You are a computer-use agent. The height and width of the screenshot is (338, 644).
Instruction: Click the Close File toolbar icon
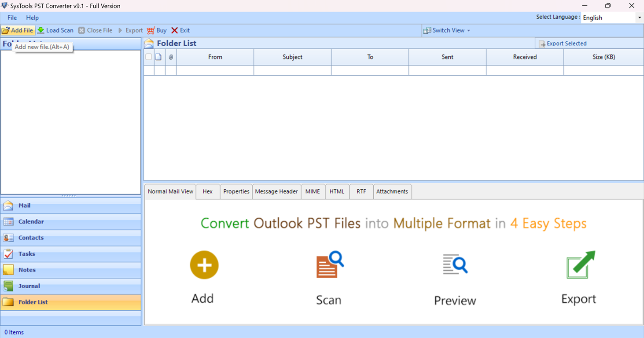(81, 30)
